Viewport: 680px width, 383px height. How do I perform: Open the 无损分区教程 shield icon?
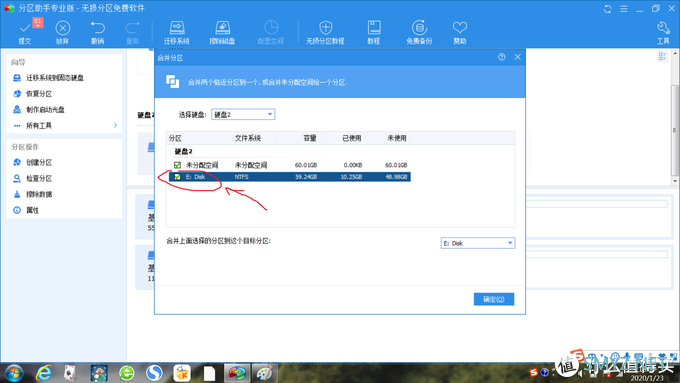tap(325, 28)
